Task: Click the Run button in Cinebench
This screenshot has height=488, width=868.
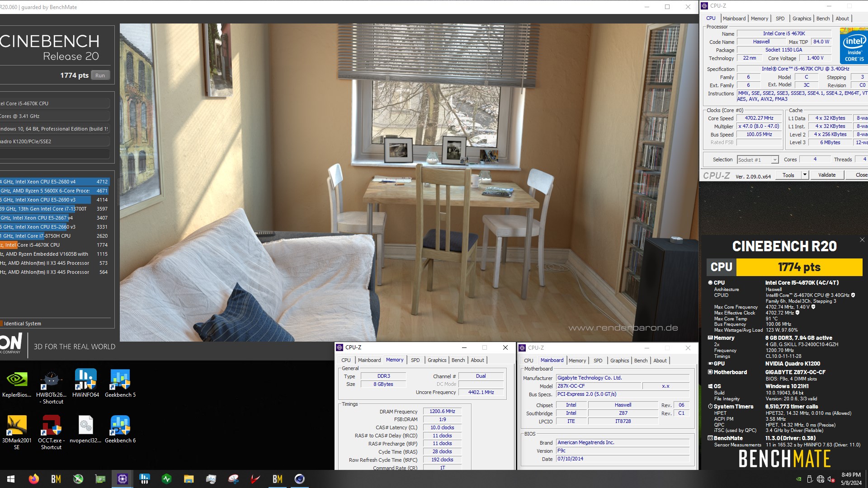Action: tap(100, 75)
